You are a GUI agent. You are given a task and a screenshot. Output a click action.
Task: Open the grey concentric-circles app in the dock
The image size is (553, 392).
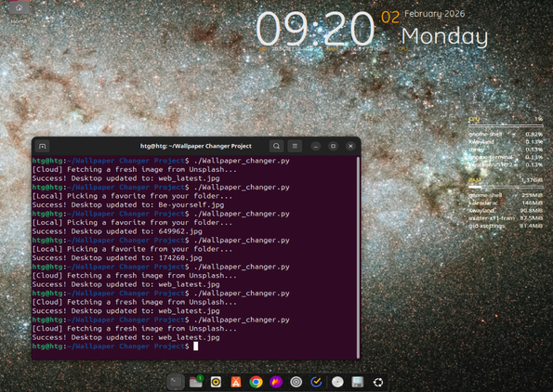[296, 382]
